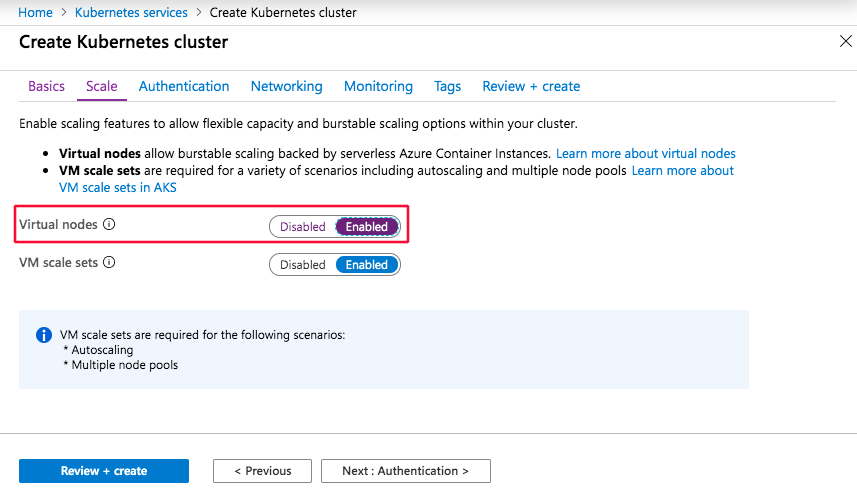The width and height of the screenshot is (857, 488).
Task: Open Learn more about VM scale sets link
Action: pos(682,171)
